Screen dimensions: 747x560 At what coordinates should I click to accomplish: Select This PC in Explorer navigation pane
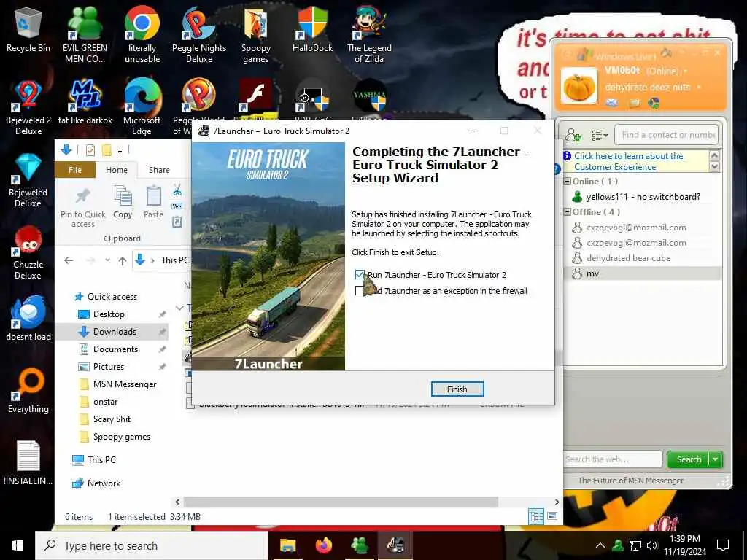tap(101, 459)
